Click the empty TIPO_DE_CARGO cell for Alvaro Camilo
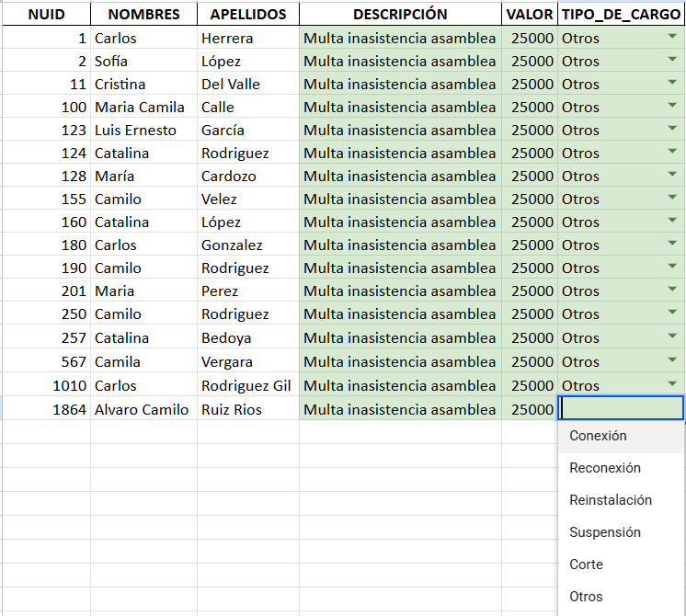Screen dimensions: 686x616 click(621, 409)
